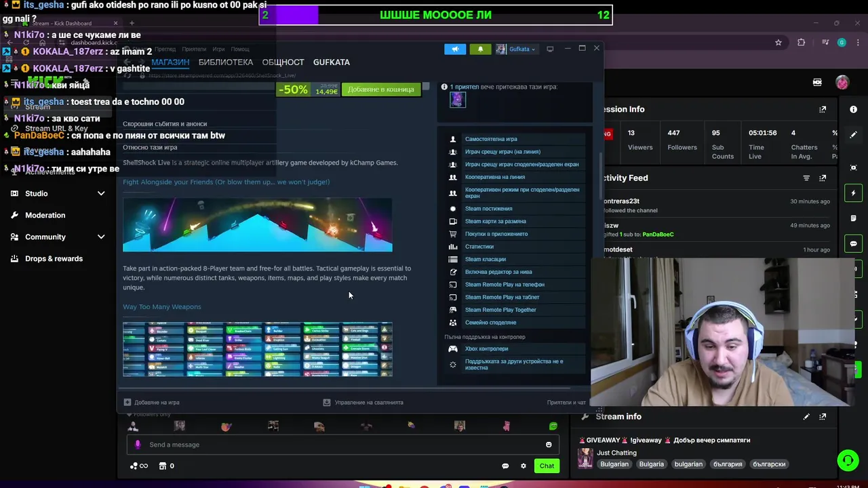Image resolution: width=868 pixels, height=488 pixels.
Task: Expand the Studio section in Kick sidebar
Action: (58, 193)
